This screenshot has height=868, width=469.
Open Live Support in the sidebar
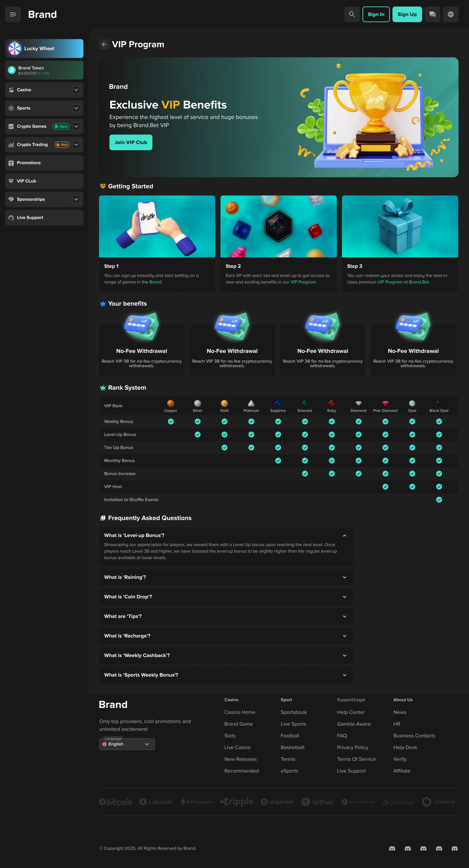click(44, 218)
